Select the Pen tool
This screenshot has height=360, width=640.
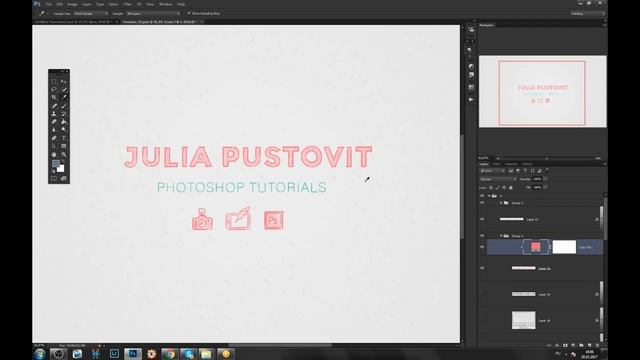[54, 138]
